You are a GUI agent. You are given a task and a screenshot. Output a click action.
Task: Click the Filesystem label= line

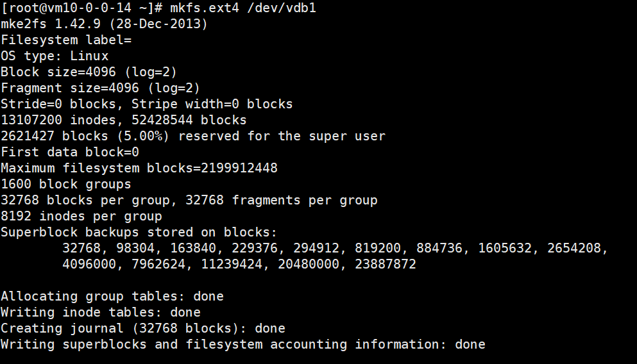[x=66, y=40]
